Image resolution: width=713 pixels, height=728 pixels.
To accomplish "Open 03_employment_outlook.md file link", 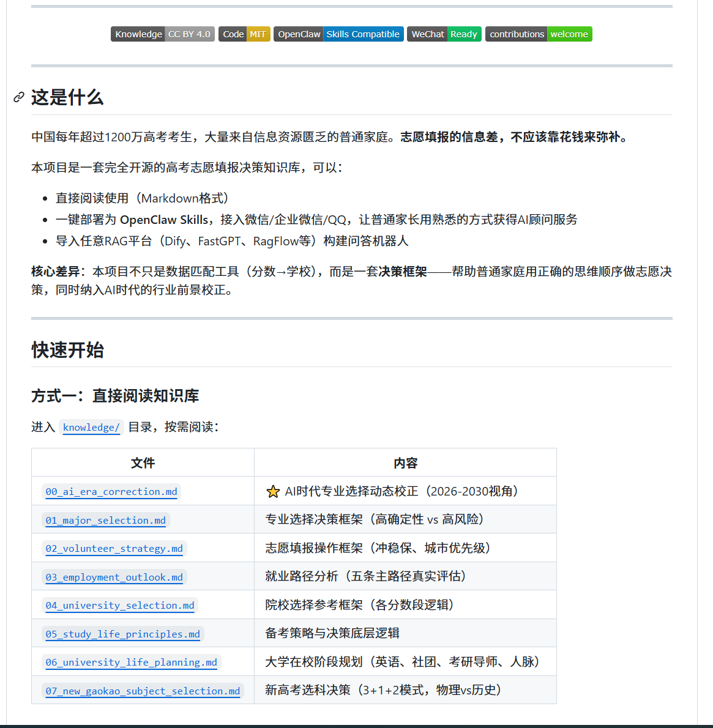I will (x=114, y=578).
